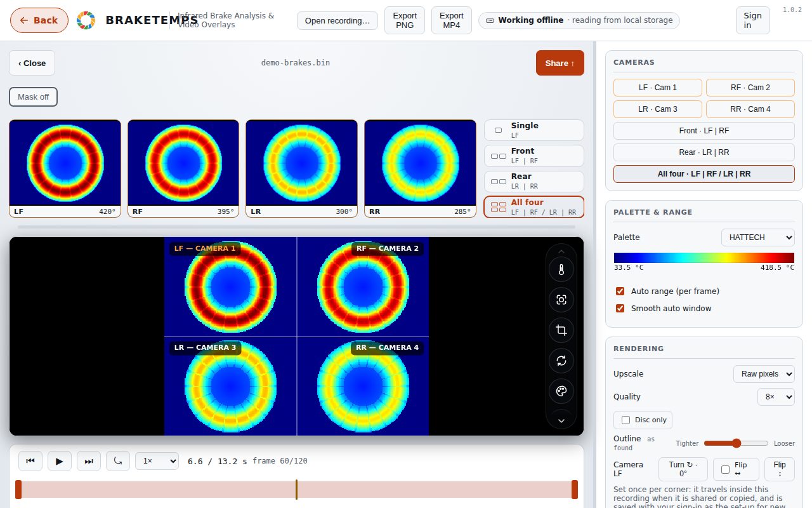Screen dimensions: 812x508
Task: Click the RF — CAMERA 2 view label
Action: (388, 248)
